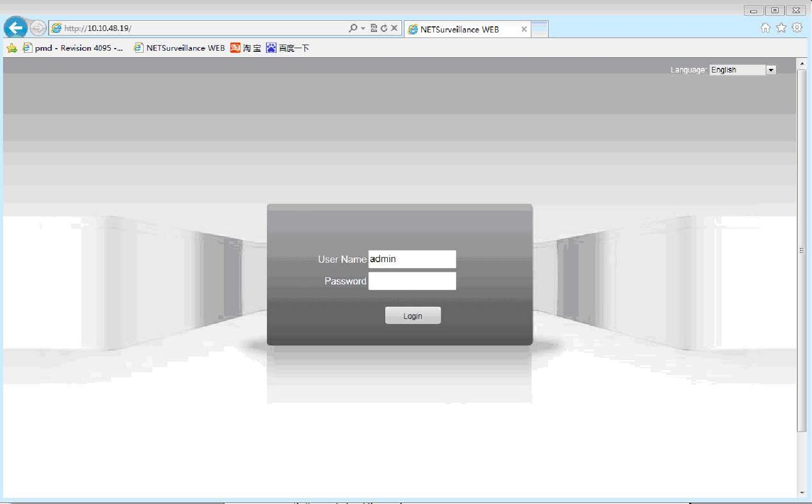This screenshot has height=504, width=812.
Task: Maximize the browser window
Action: pyautogui.click(x=775, y=11)
